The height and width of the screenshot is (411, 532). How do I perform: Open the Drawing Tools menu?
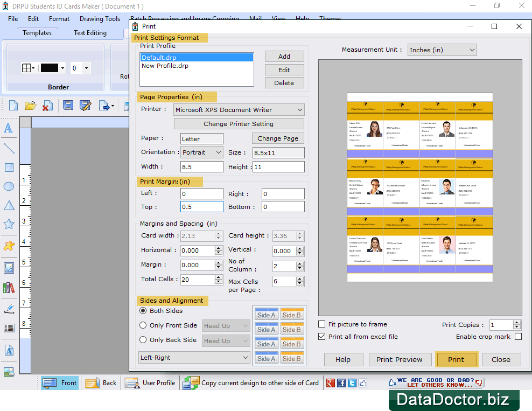pos(100,19)
